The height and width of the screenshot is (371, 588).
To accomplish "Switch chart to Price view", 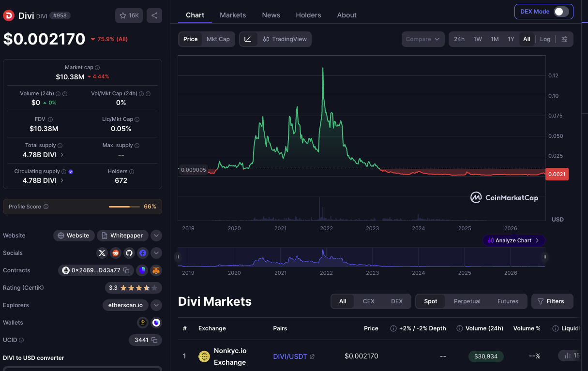I will [x=191, y=39].
